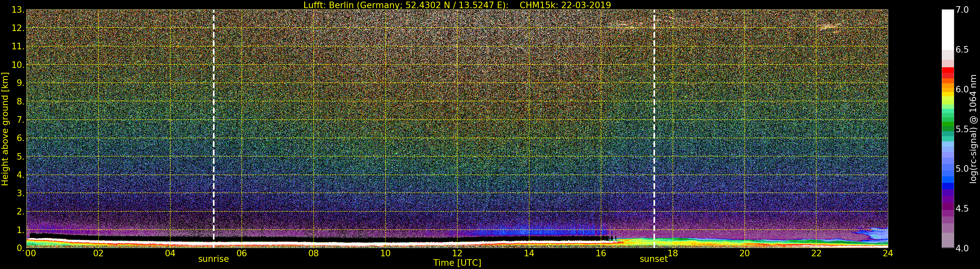Click the 24 hour tick label
This screenshot has height=269, width=980.
888,253
